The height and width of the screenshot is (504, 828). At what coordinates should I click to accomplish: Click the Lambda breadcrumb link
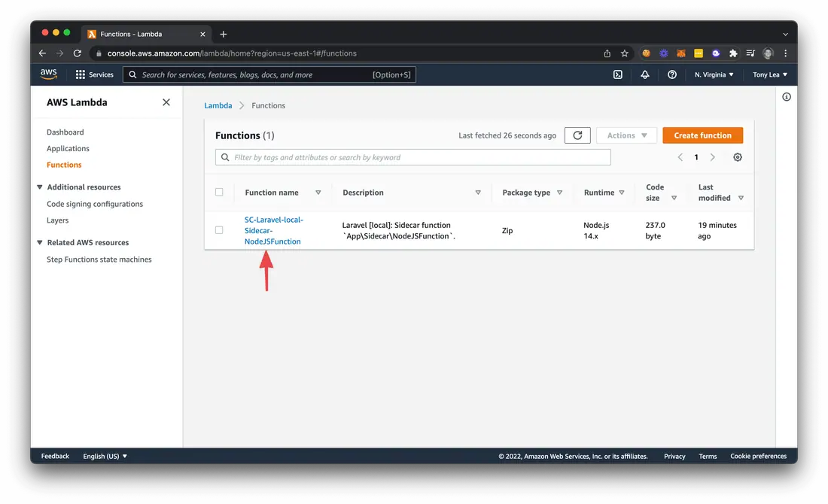coord(218,105)
